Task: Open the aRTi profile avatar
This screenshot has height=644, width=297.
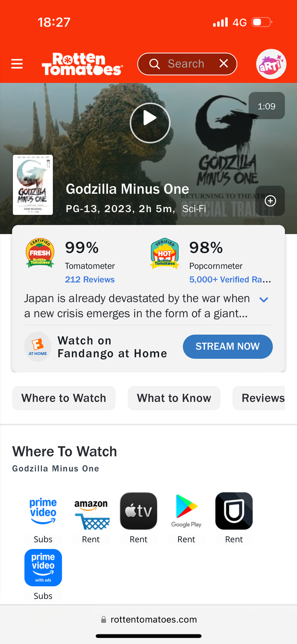Action: click(271, 64)
